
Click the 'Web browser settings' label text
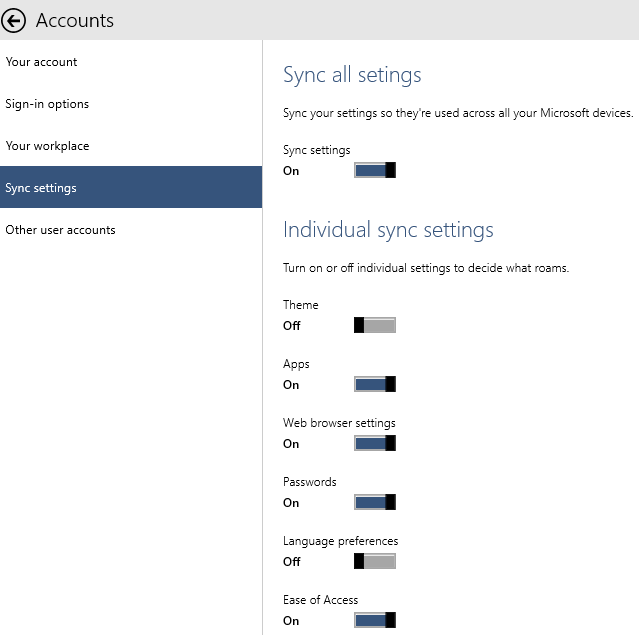tap(339, 423)
